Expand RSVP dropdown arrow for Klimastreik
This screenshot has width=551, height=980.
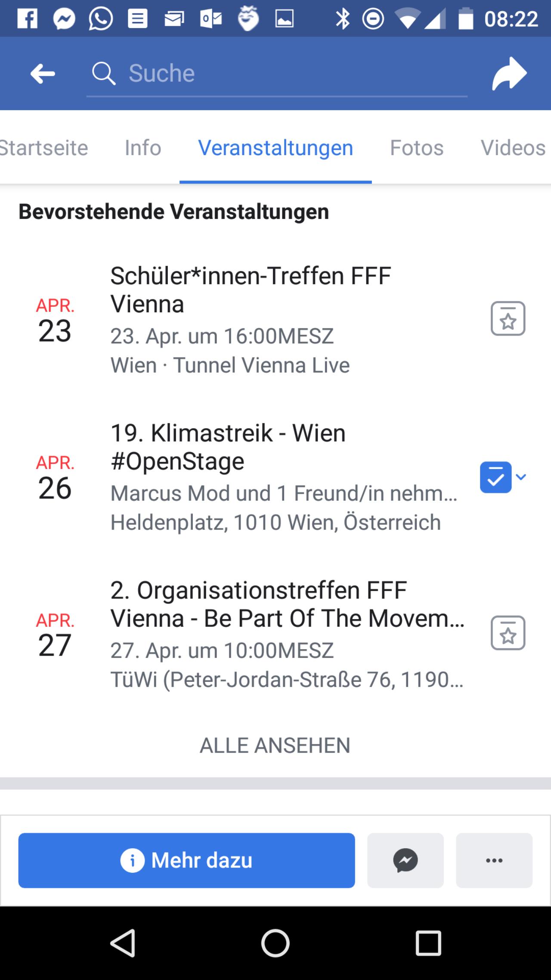click(x=521, y=477)
